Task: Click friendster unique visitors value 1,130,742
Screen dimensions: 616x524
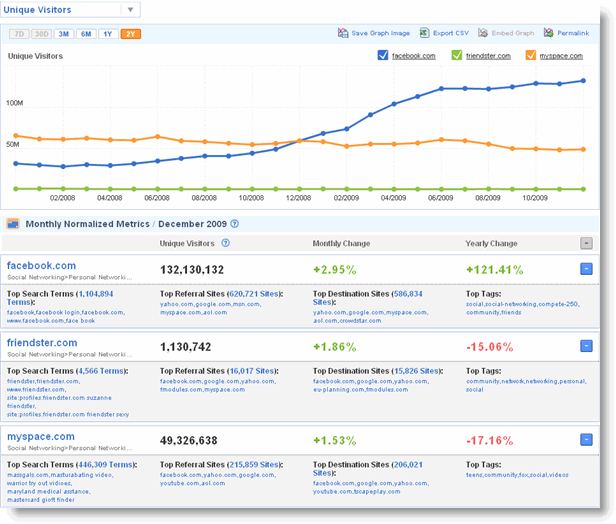Action: point(185,347)
